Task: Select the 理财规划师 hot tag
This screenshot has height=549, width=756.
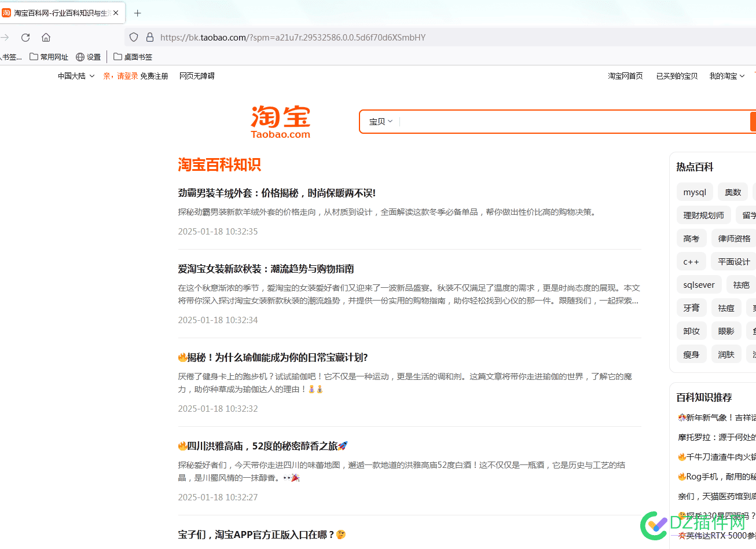Action: point(703,215)
